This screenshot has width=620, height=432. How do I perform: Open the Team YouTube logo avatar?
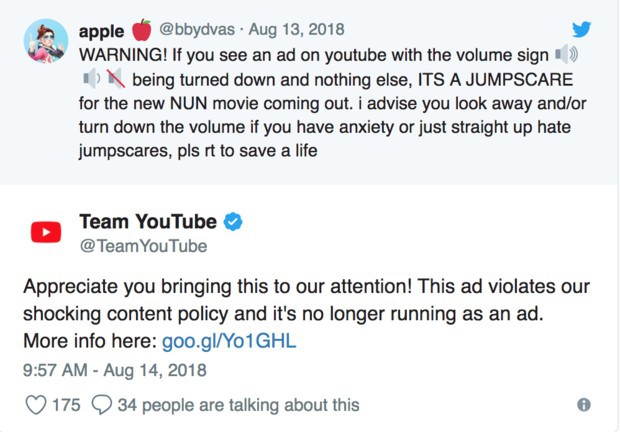click(x=45, y=233)
